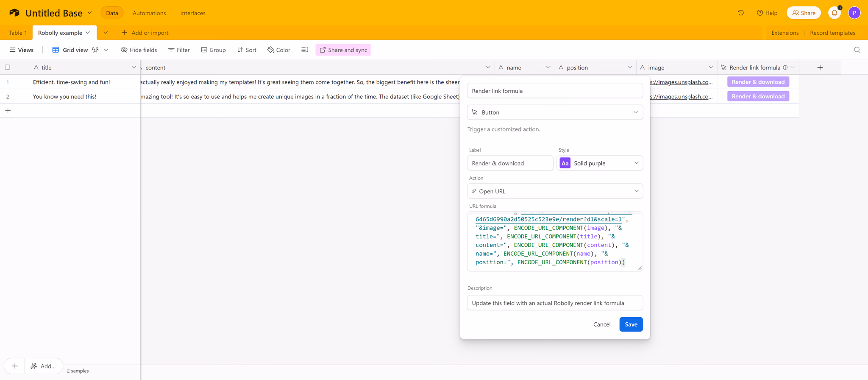Open the row height icon
The image size is (868, 380).
click(305, 50)
